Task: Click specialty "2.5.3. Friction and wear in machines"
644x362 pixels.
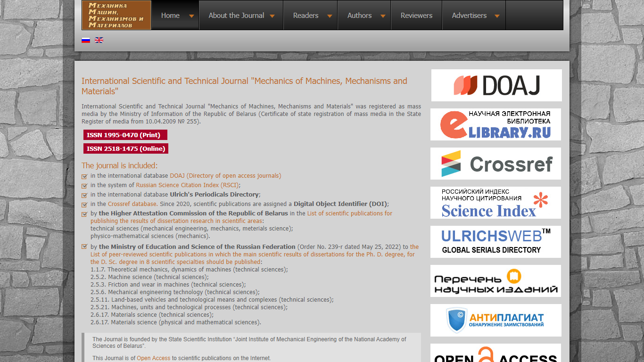Action: point(168,285)
